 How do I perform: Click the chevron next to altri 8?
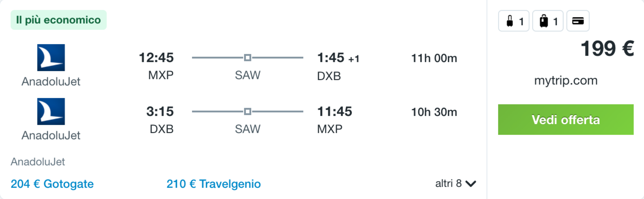coord(471,184)
